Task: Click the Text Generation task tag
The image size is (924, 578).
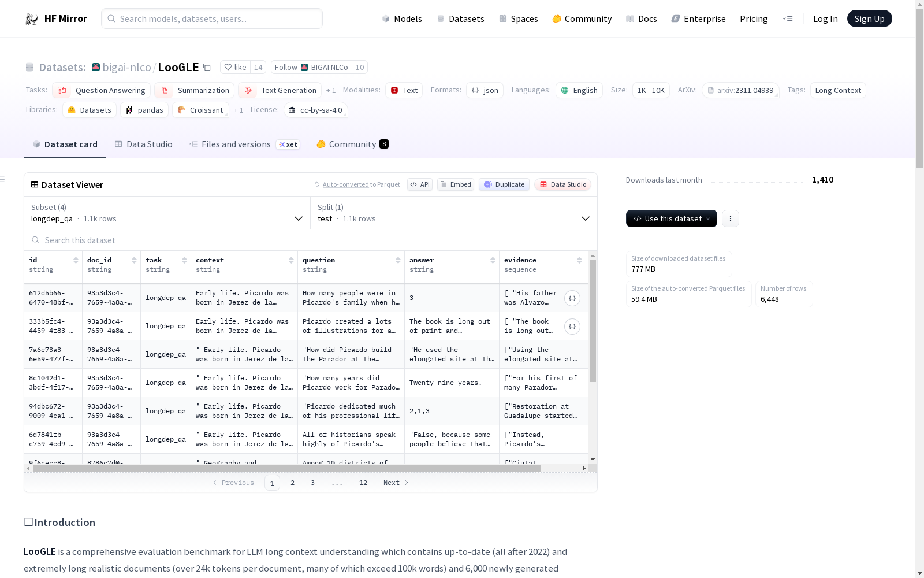Action: (x=280, y=90)
